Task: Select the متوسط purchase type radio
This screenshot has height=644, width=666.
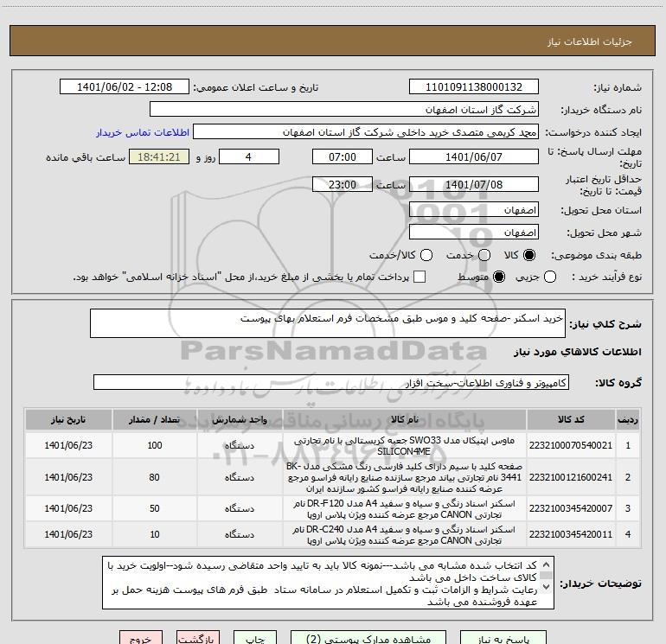Action: point(499,277)
